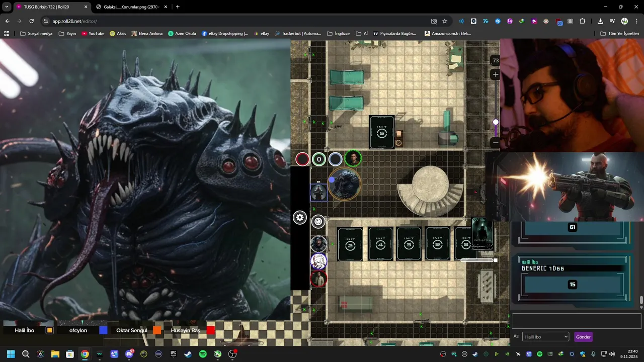Click the Oktar Sengul orange color swatch
The height and width of the screenshot is (362, 644).
pyautogui.click(x=157, y=330)
